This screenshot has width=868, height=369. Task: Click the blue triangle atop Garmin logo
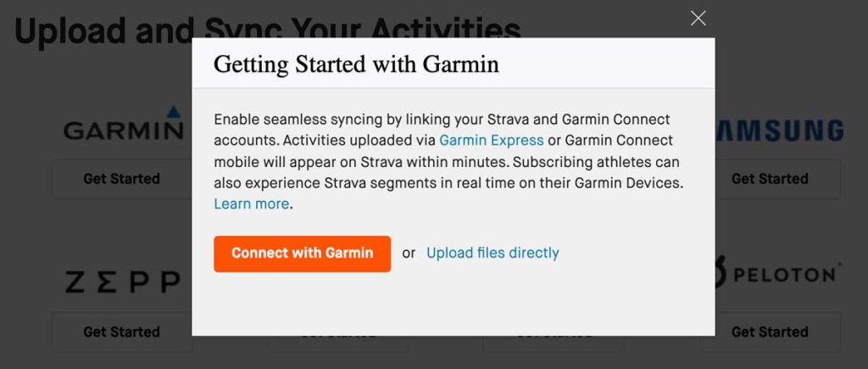(175, 110)
